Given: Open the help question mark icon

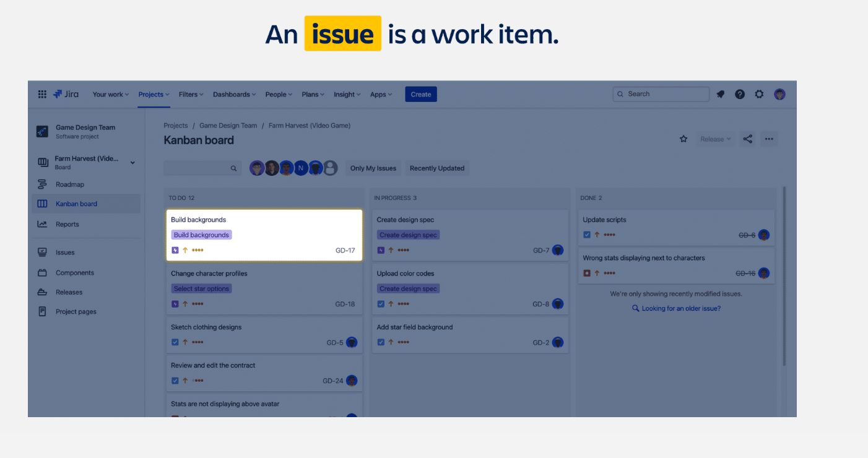Looking at the screenshot, I should (x=739, y=93).
